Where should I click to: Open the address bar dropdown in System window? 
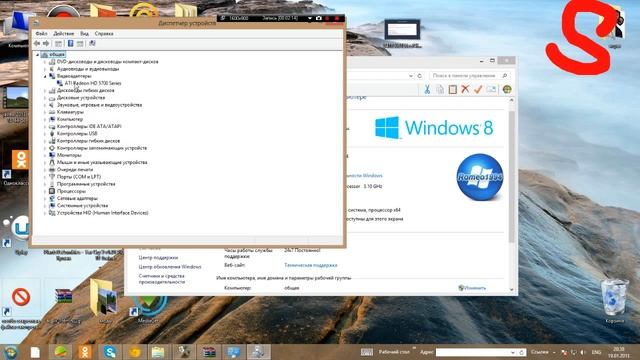[411, 76]
